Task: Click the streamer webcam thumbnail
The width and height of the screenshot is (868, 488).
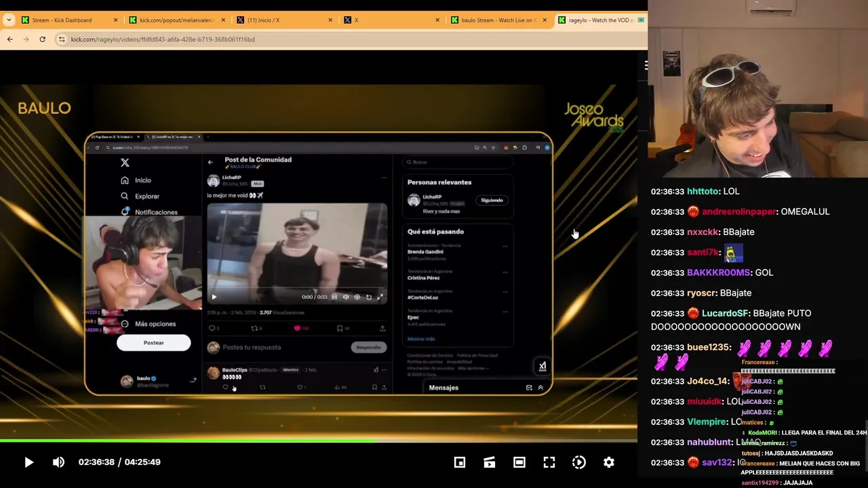Action: coord(143,264)
